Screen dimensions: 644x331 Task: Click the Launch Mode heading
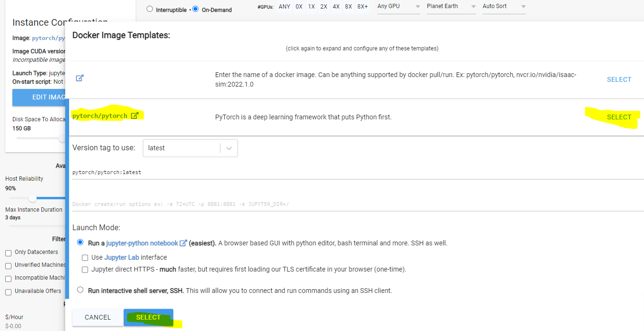point(96,227)
